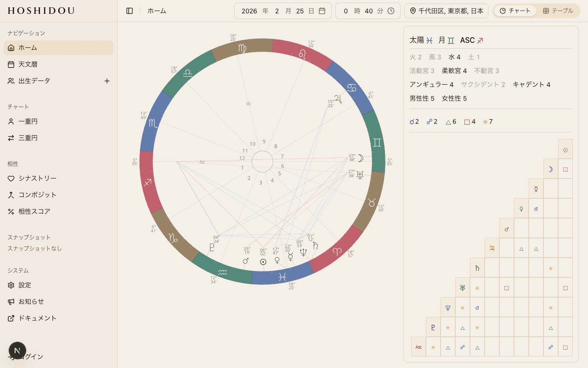588x368 pixels.
Task: Open 天文暦 in the navigation
Action: (x=28, y=64)
